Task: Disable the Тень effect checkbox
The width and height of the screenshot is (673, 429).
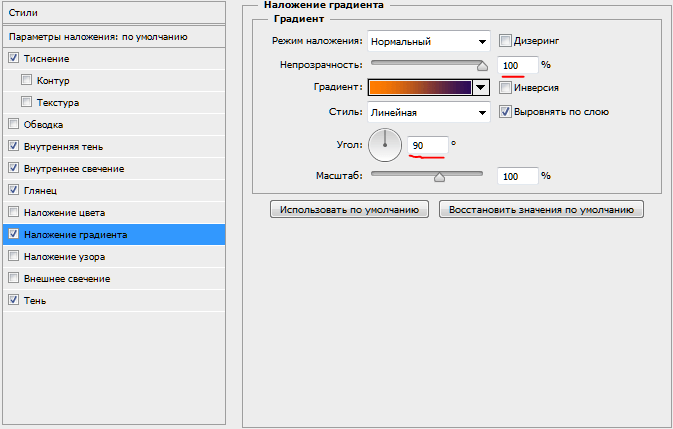Action: (13, 300)
